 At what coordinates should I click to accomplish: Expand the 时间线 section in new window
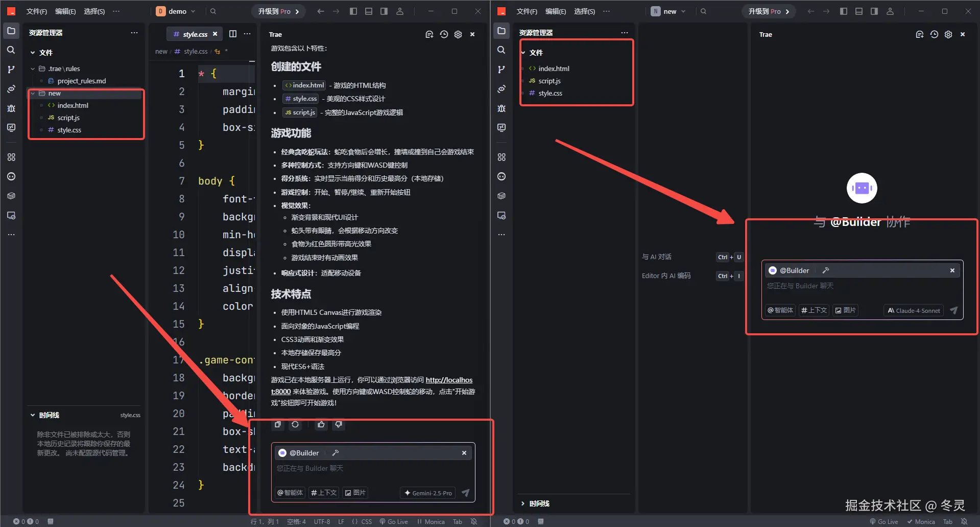pos(523,503)
